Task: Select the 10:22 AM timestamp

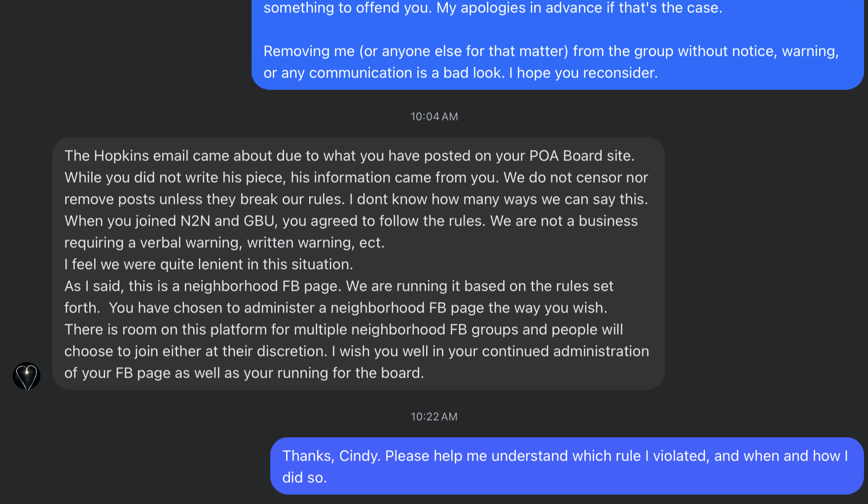Action: (434, 417)
